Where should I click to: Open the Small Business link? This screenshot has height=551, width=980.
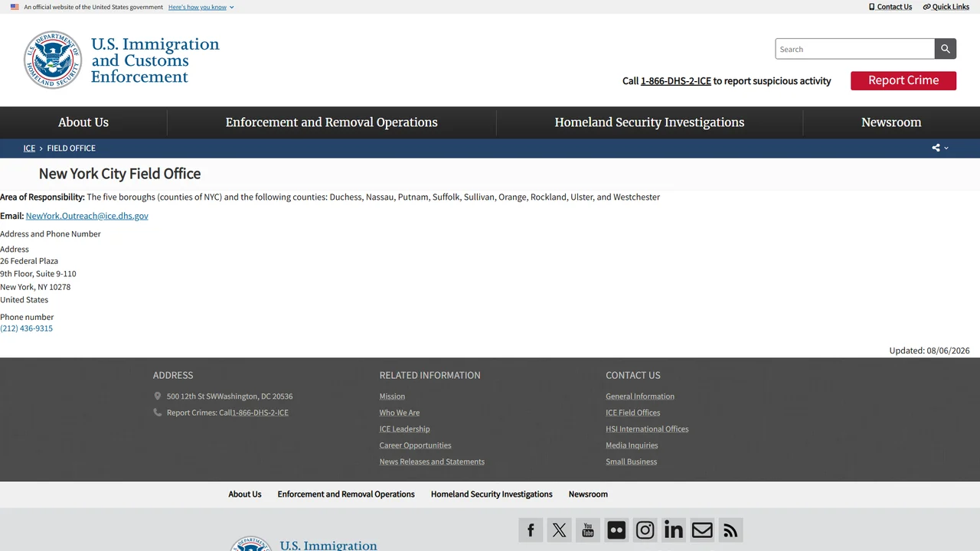[631, 461]
